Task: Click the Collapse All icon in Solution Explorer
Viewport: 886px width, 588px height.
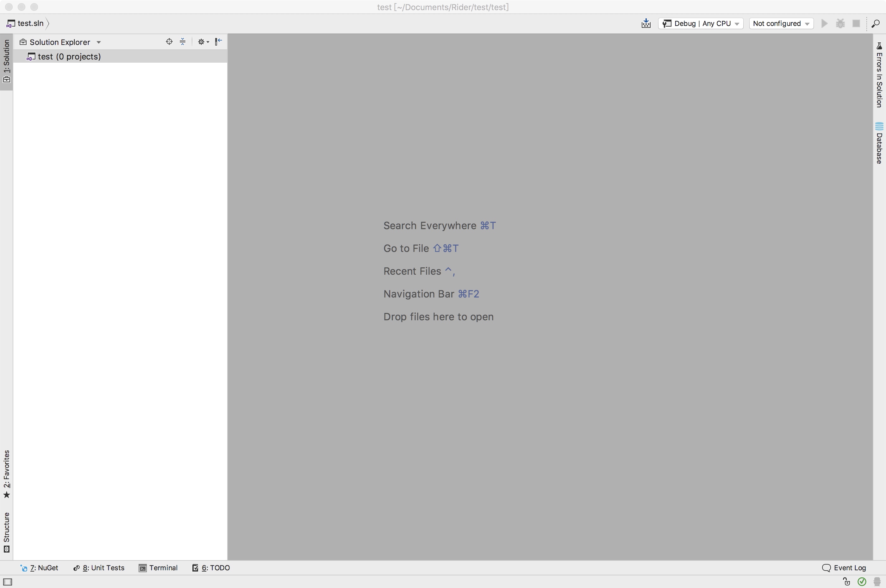Action: pos(183,42)
